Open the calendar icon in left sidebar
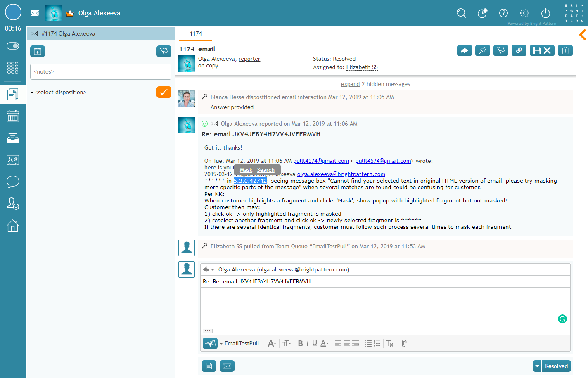588x378 pixels. point(13,116)
